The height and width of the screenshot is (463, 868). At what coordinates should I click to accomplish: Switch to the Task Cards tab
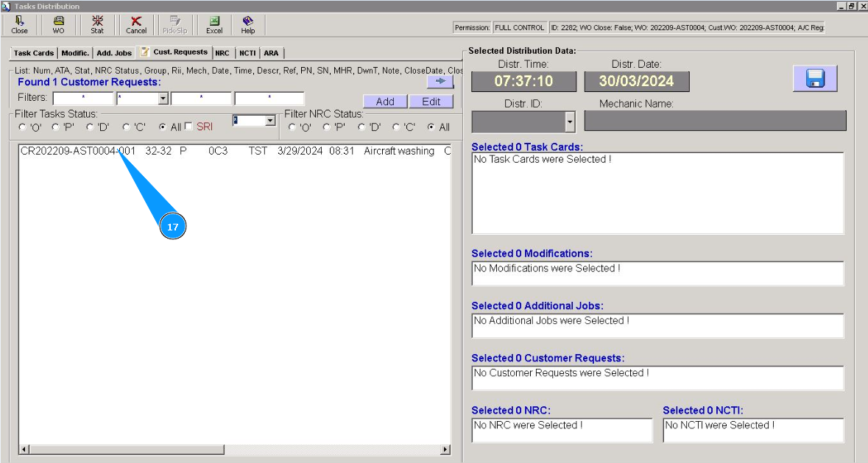(x=34, y=53)
